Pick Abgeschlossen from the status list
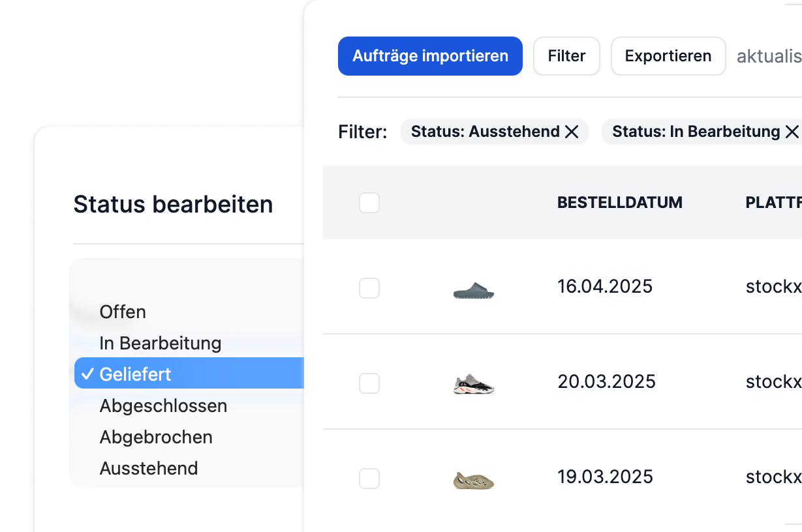The height and width of the screenshot is (532, 802). click(163, 406)
